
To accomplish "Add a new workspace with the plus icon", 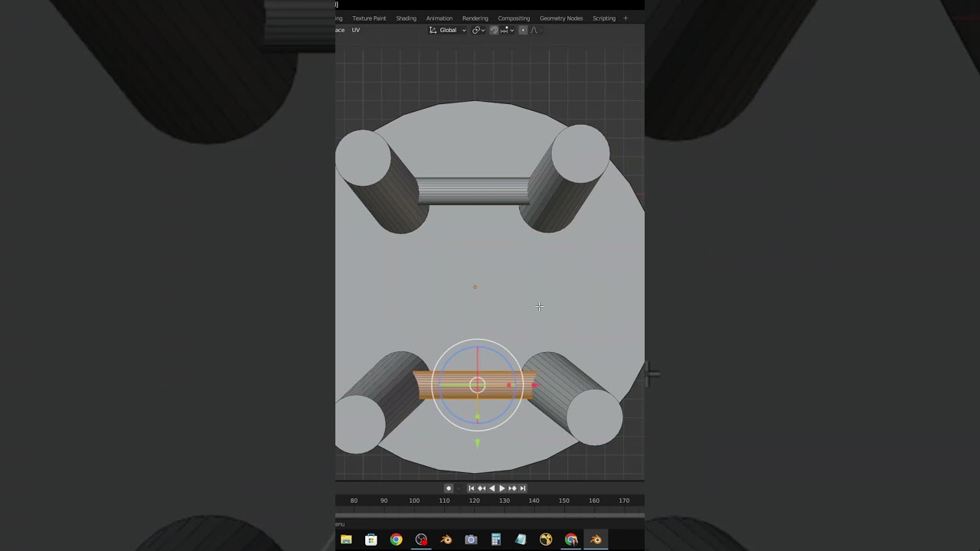I will 626,18.
